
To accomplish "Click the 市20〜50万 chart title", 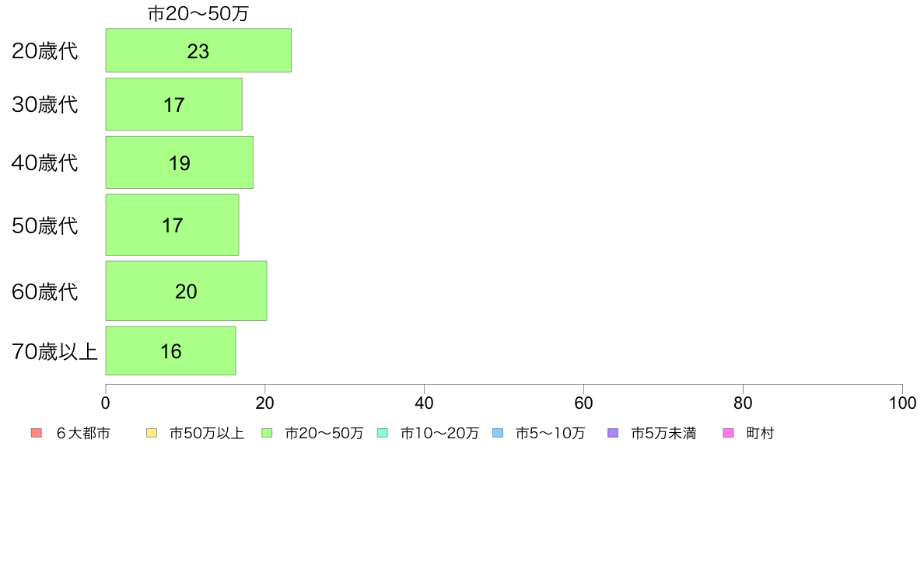I will (198, 13).
